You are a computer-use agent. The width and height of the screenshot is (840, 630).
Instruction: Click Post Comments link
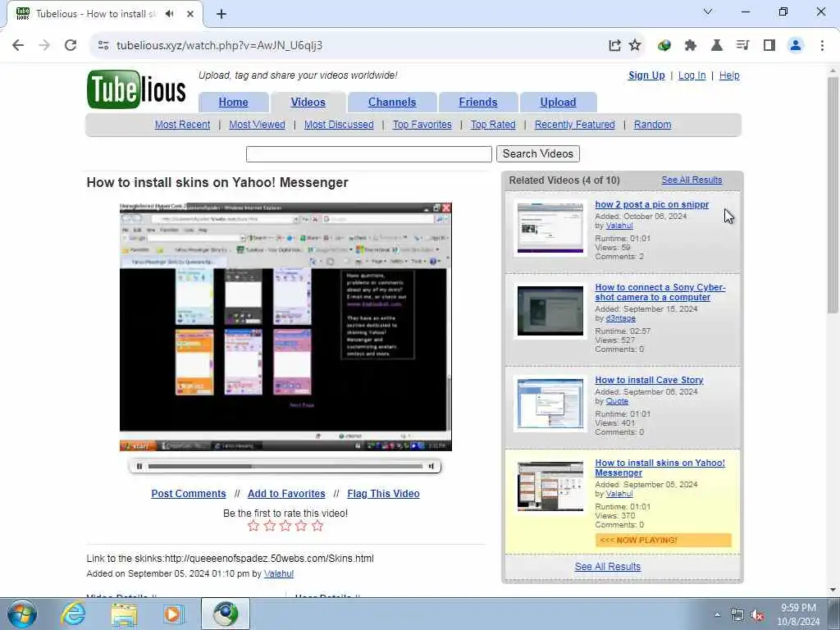189,494
